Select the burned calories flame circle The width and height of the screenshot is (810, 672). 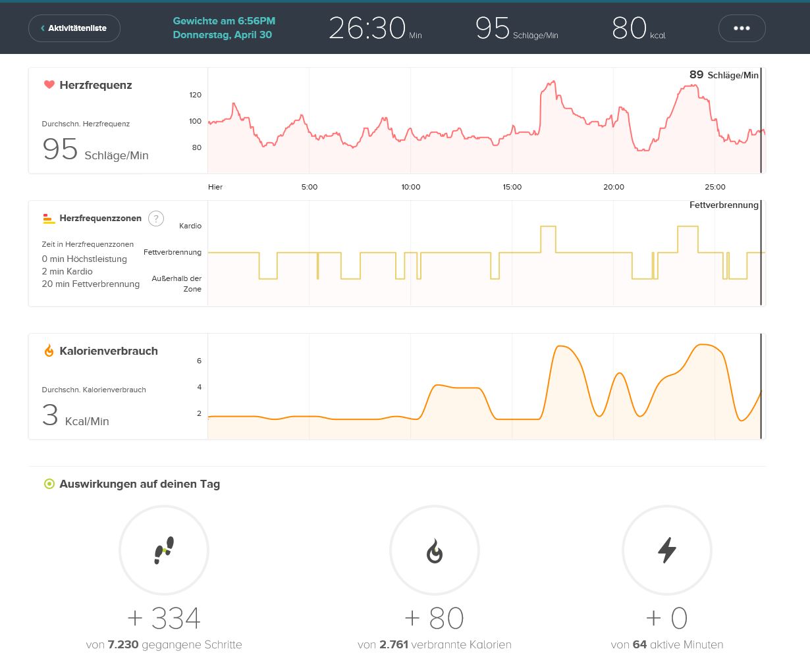point(435,550)
